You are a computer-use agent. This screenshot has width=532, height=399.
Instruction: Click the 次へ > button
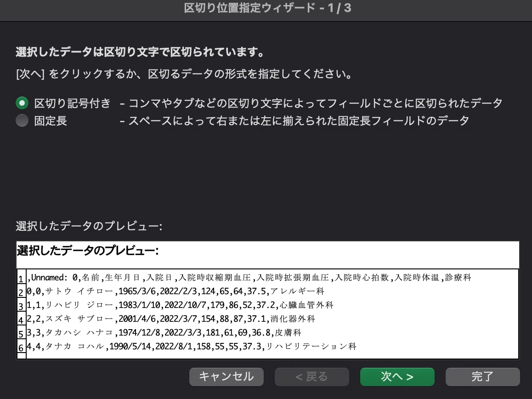pos(397,376)
